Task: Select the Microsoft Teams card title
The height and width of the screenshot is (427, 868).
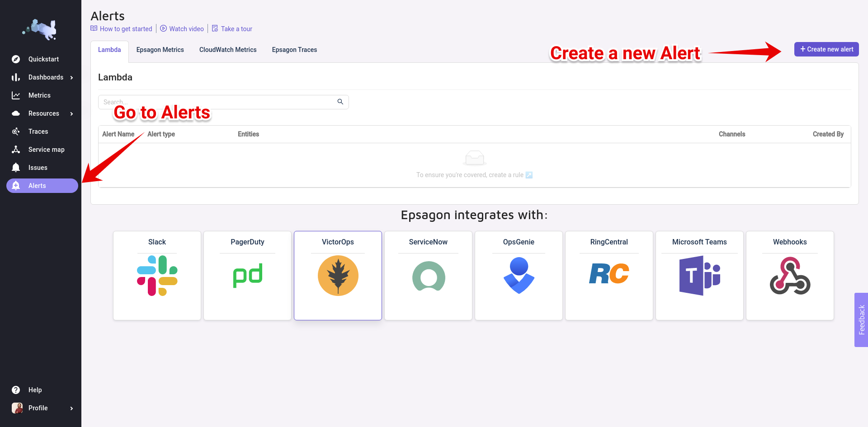Action: click(x=699, y=242)
